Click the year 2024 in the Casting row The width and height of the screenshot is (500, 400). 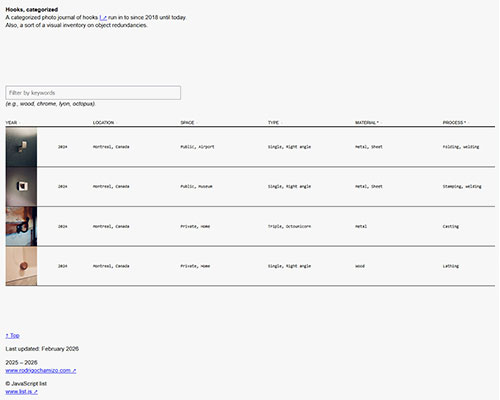pos(63,226)
